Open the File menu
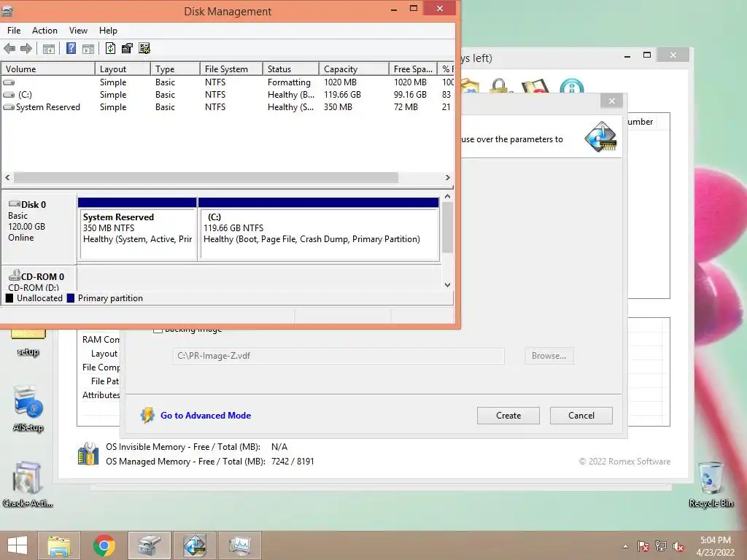747x560 pixels. 14,31
